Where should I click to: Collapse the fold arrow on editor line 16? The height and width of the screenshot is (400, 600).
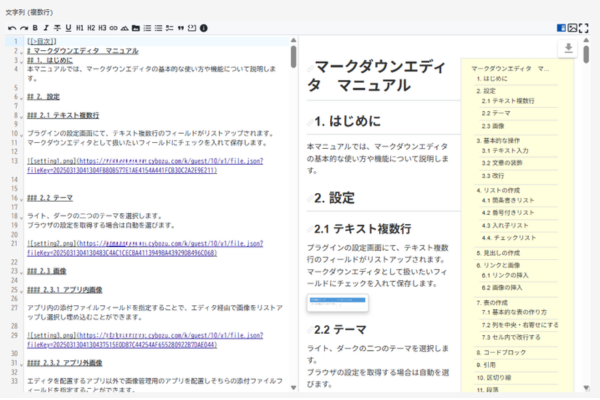coord(21,199)
